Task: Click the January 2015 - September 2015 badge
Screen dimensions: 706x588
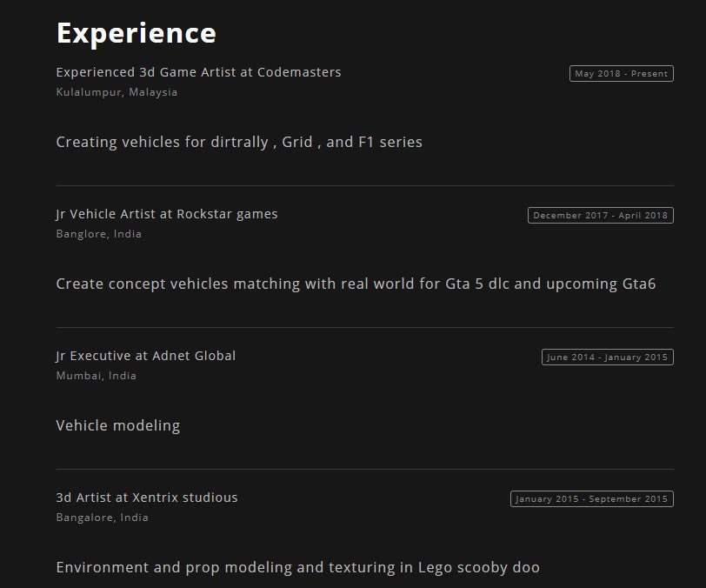Action: pyautogui.click(x=592, y=498)
